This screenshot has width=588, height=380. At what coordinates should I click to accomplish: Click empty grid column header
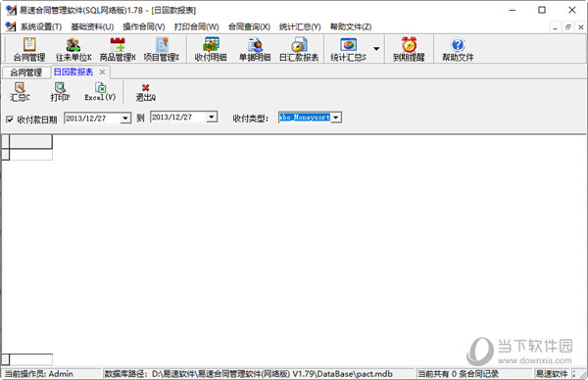30,142
